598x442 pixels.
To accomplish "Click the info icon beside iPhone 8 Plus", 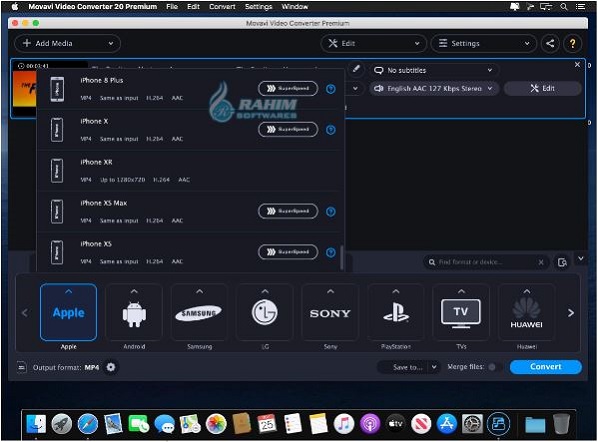I will coord(331,89).
